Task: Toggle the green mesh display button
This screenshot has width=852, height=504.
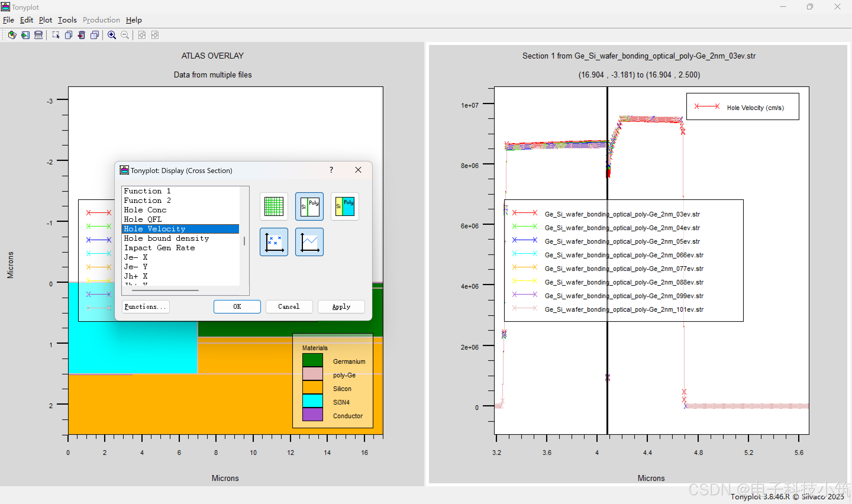Action: click(x=274, y=206)
